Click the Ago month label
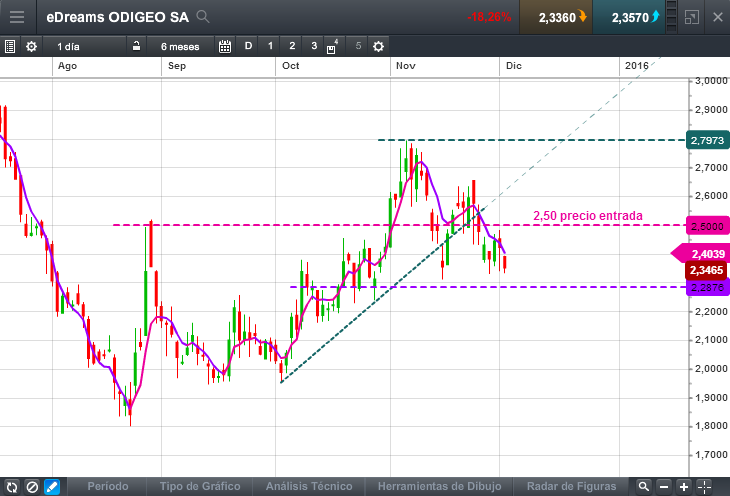Image resolution: width=730 pixels, height=496 pixels. point(67,66)
